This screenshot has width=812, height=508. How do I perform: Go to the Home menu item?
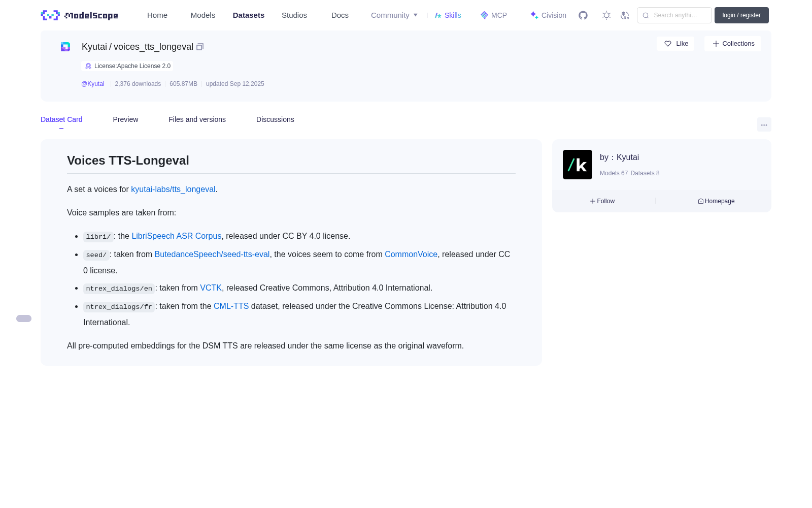157,15
